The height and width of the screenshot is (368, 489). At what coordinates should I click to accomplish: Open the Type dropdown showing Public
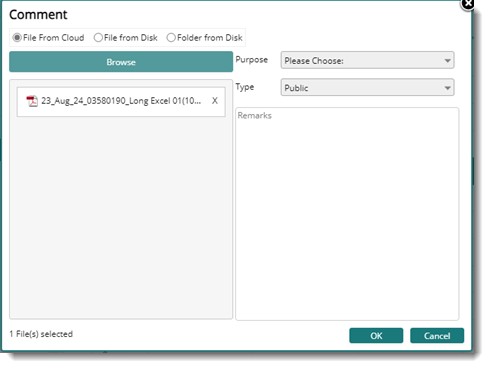pyautogui.click(x=367, y=88)
